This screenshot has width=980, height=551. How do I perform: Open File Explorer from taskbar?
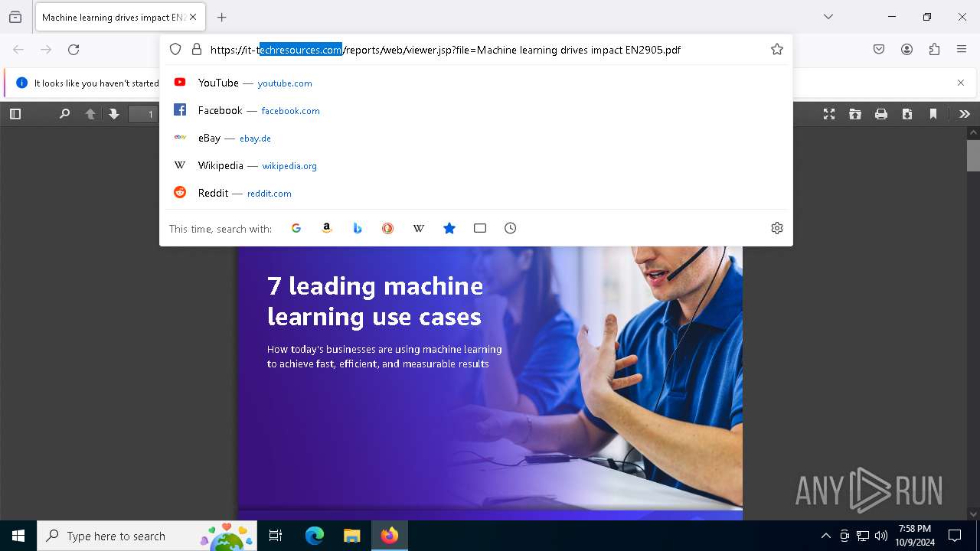pos(351,536)
